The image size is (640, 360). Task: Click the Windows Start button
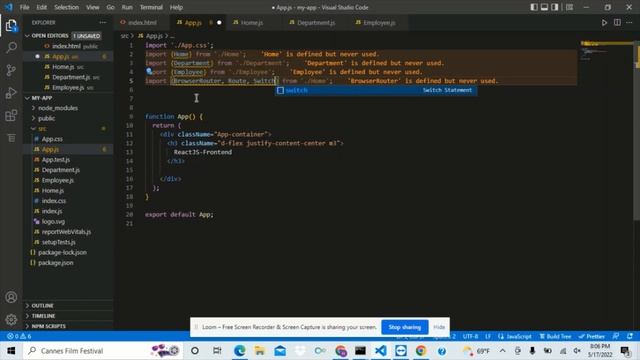click(11, 351)
